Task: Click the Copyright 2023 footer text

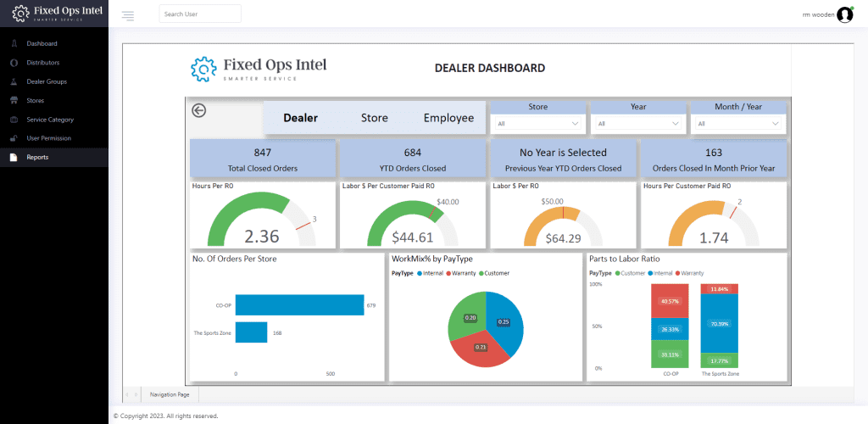Action: 165,416
